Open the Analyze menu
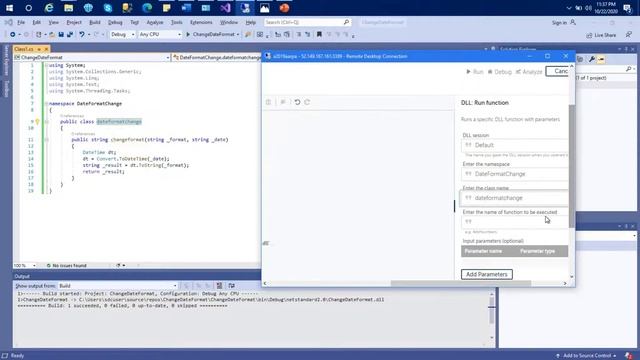 (x=155, y=22)
